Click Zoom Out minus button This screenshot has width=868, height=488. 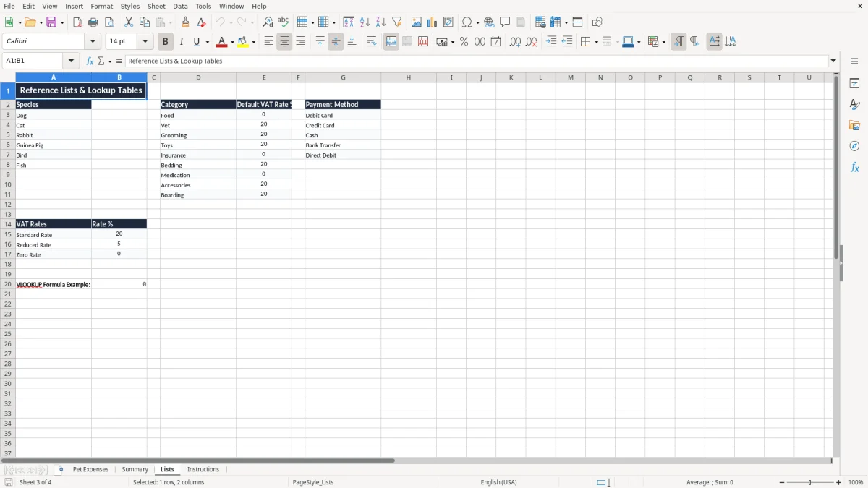(x=782, y=482)
